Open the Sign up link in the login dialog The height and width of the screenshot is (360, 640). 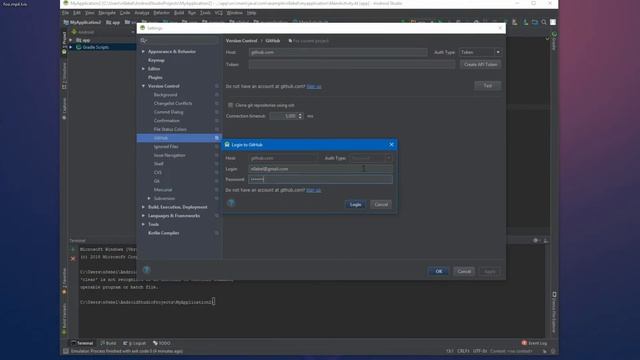[x=313, y=190]
